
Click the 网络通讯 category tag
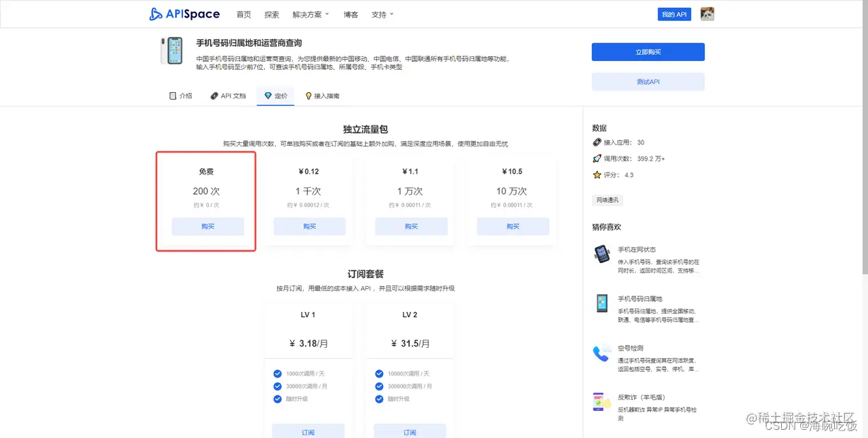(x=606, y=200)
